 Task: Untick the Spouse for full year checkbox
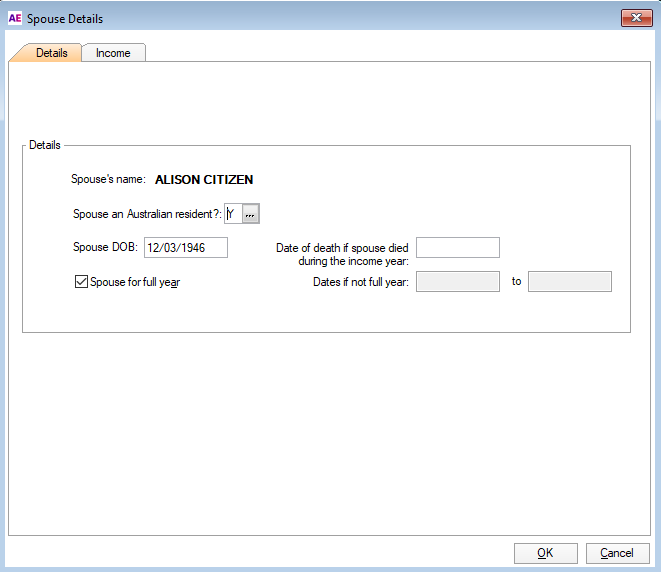click(x=82, y=282)
